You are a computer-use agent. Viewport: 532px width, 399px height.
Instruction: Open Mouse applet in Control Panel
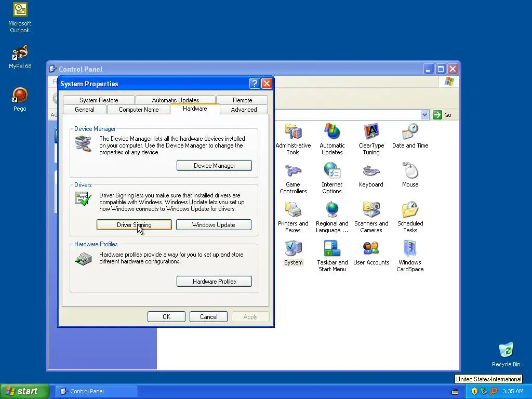coord(410,175)
